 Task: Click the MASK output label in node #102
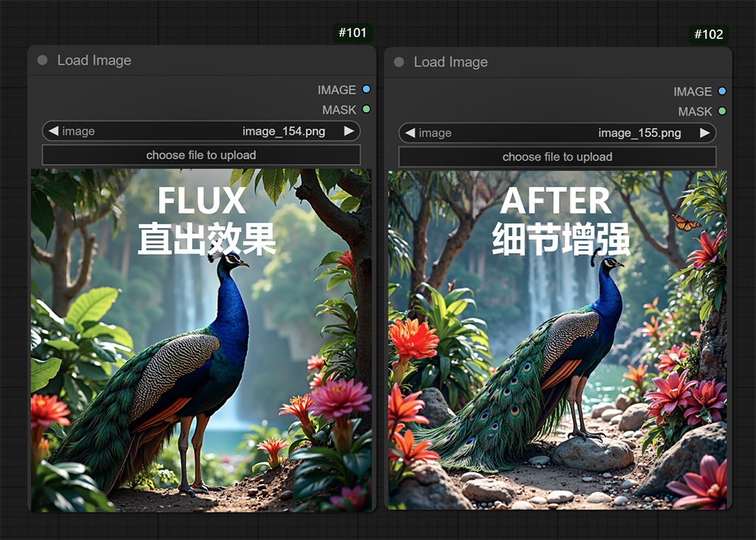pos(695,111)
